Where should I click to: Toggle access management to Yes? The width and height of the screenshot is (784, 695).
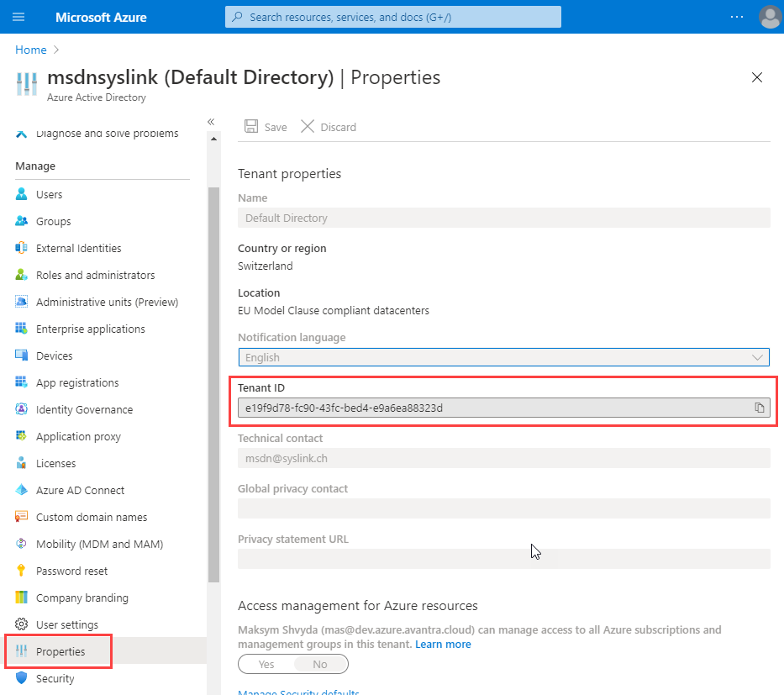point(266,664)
